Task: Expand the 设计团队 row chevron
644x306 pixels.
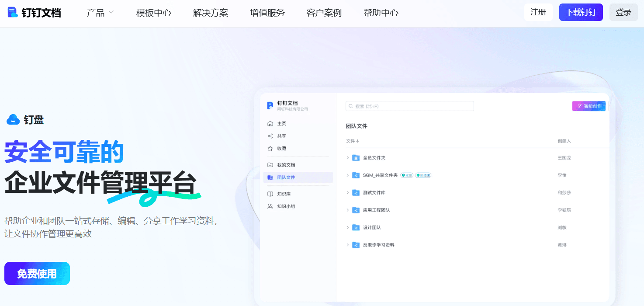Action: [x=348, y=228]
